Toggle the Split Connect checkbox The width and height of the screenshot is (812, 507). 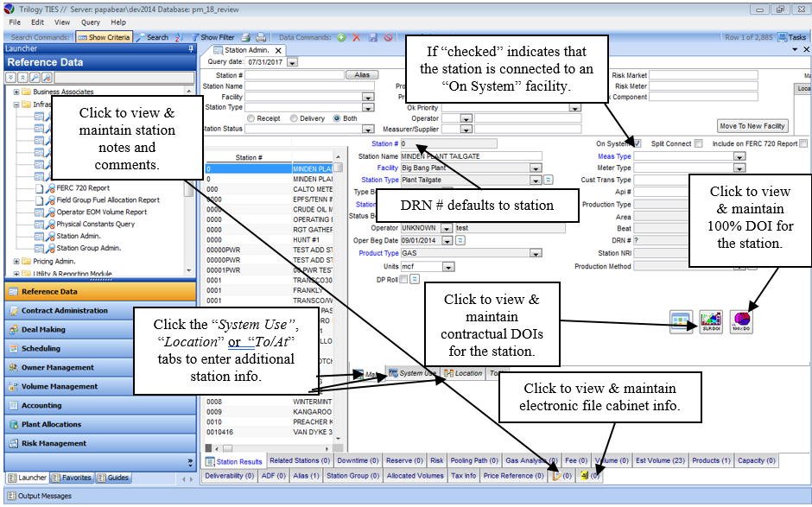(698, 143)
